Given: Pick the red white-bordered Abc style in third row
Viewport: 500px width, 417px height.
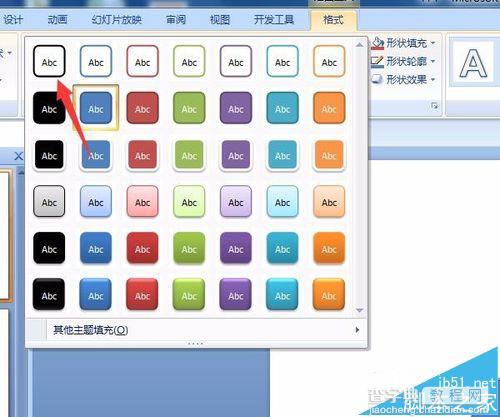Looking at the screenshot, I should pos(142,155).
